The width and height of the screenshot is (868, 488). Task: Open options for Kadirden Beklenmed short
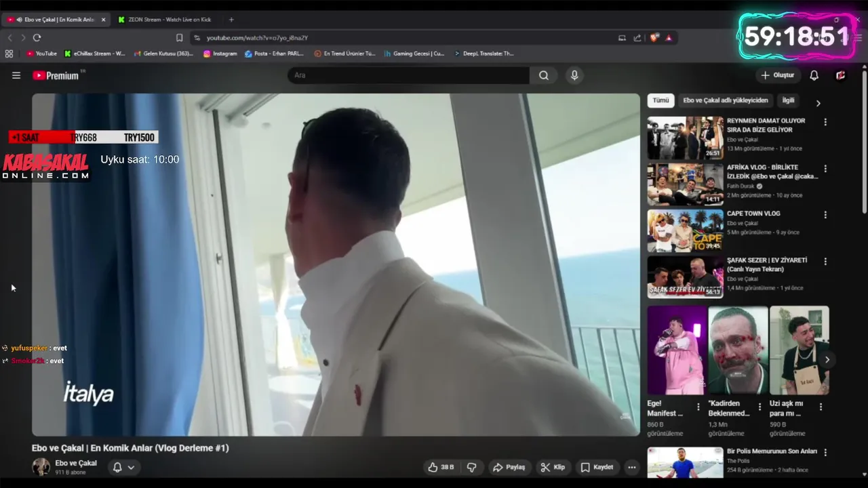pyautogui.click(x=759, y=407)
